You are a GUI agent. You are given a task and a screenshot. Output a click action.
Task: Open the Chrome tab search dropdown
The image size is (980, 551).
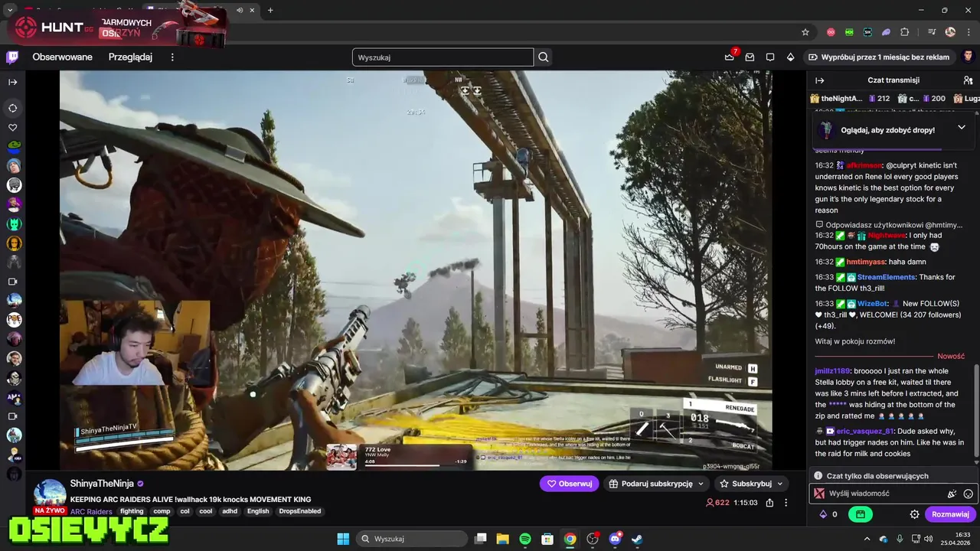click(10, 10)
